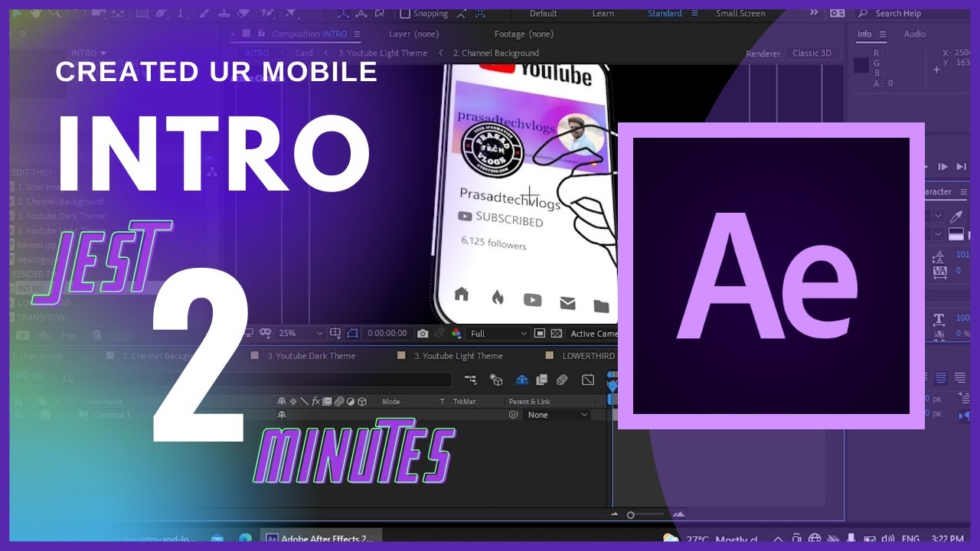
Task: Go to 2. Channel Background breadcrumb
Action: 495,54
